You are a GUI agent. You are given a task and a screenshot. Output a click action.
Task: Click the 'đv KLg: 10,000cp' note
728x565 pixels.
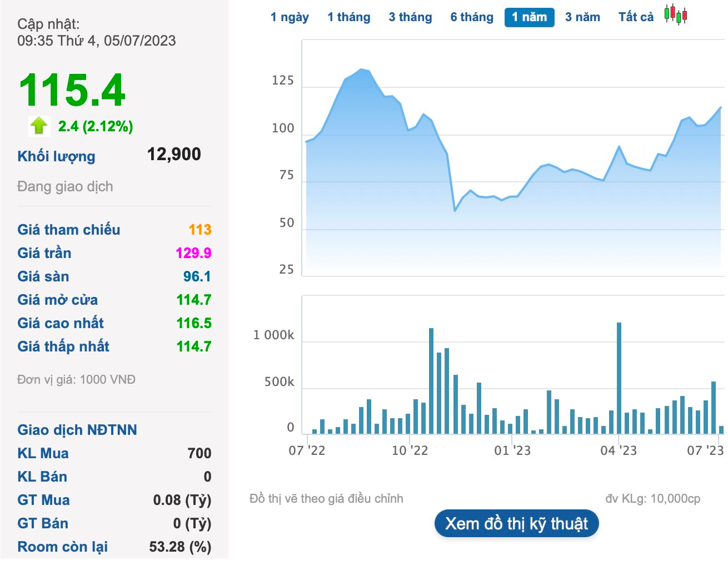pyautogui.click(x=653, y=499)
